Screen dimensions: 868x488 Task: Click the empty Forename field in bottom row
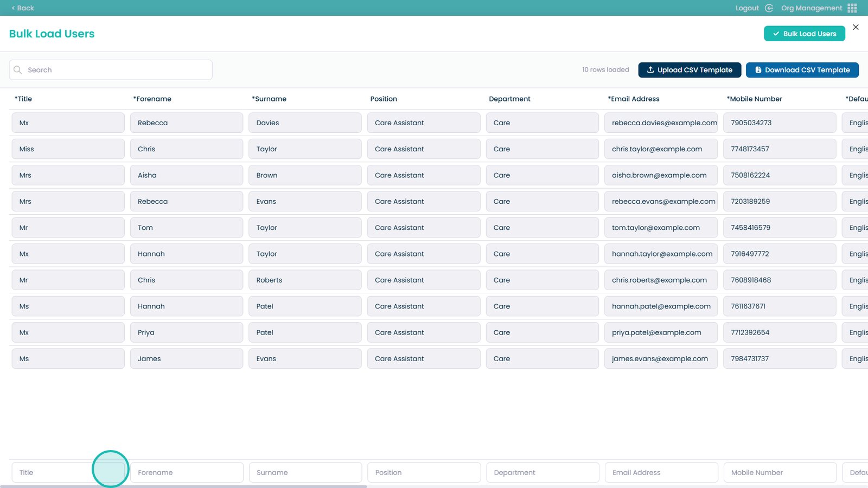pyautogui.click(x=186, y=472)
